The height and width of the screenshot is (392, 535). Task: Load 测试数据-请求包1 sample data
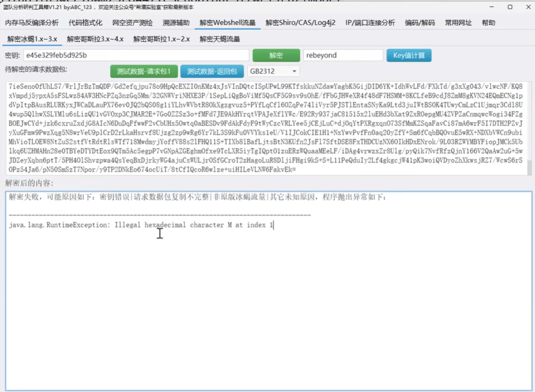pyautogui.click(x=143, y=71)
